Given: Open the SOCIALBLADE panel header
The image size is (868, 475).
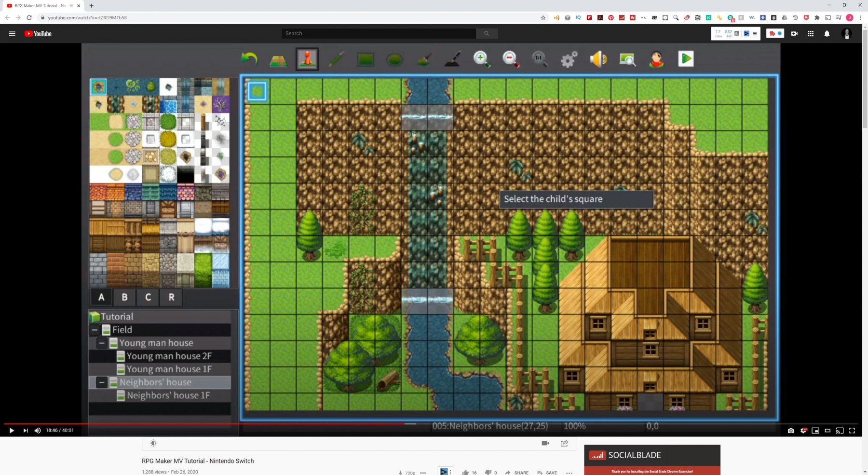Looking at the screenshot, I should (x=652, y=455).
